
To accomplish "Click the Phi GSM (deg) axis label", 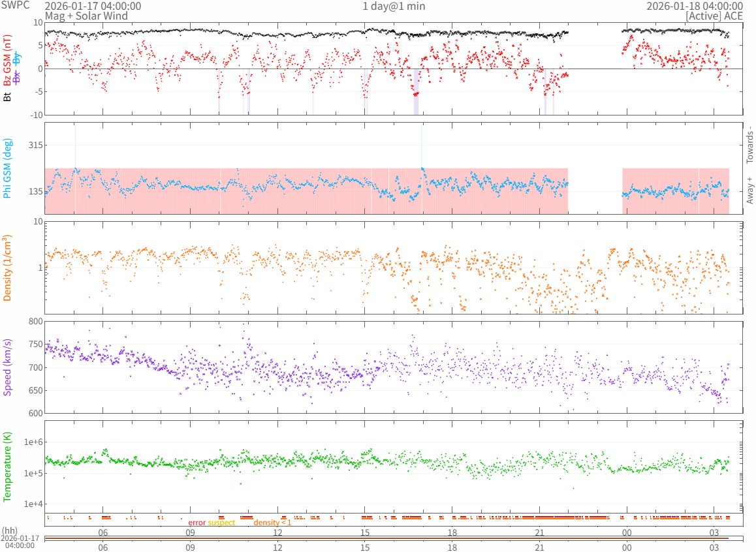I will (x=8, y=168).
